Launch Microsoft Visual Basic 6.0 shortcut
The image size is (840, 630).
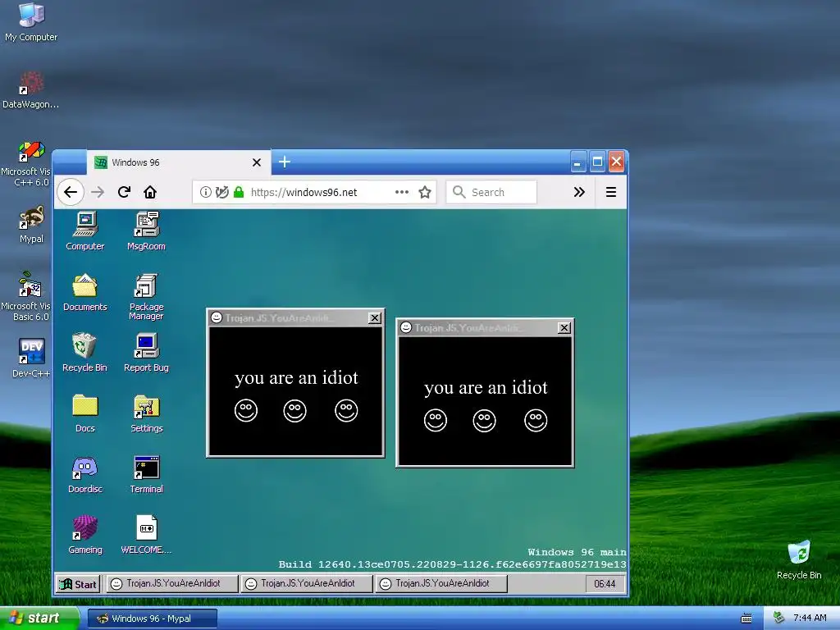(x=30, y=285)
